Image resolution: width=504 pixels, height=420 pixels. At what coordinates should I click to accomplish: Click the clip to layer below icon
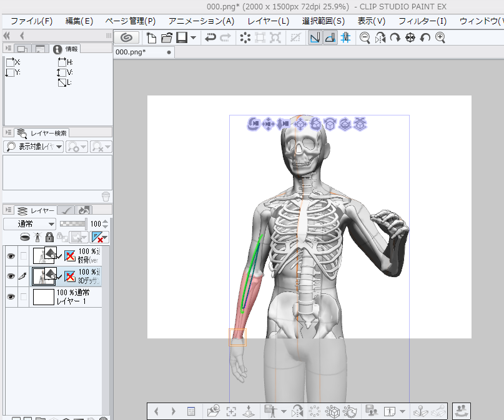[x=26, y=237]
